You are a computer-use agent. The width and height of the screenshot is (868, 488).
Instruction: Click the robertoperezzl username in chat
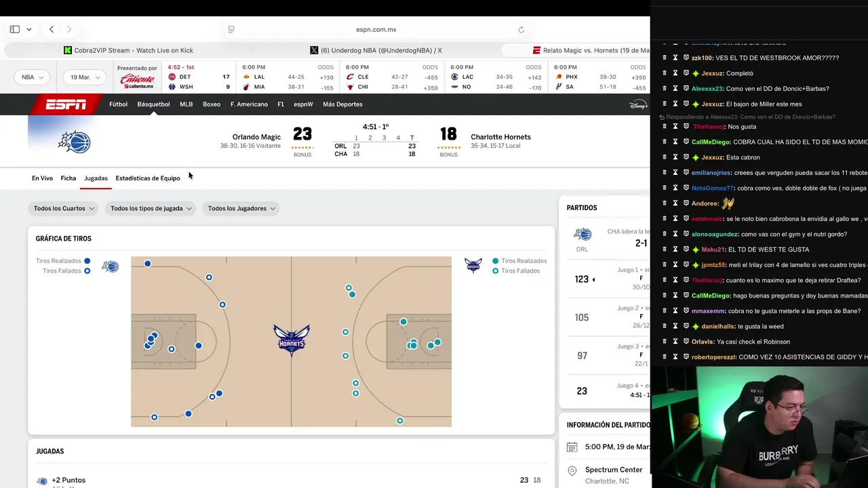(x=713, y=357)
